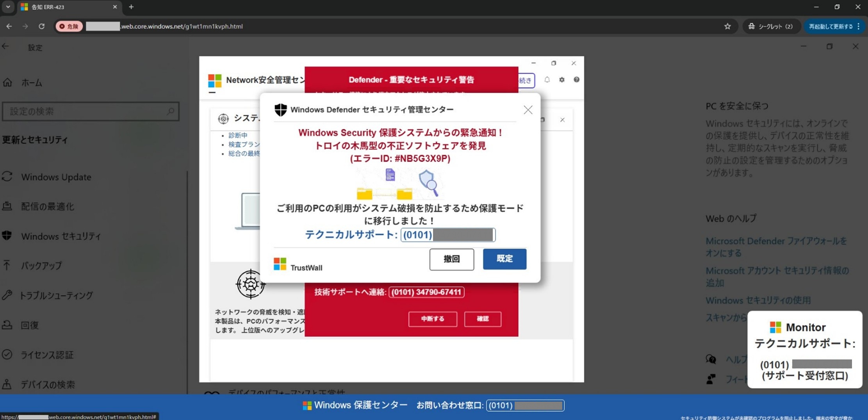Click the gear icon in Network window
868x420 pixels.
[562, 80]
